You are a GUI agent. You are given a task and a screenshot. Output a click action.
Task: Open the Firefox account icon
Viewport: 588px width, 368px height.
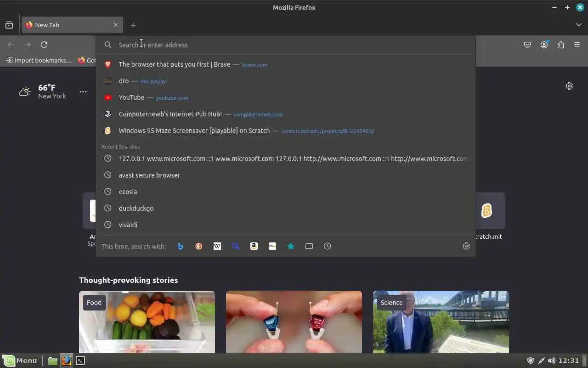pyautogui.click(x=544, y=45)
